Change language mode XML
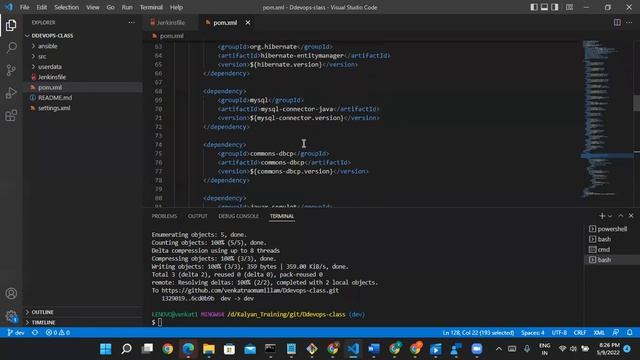640x360 pixels. point(599,333)
